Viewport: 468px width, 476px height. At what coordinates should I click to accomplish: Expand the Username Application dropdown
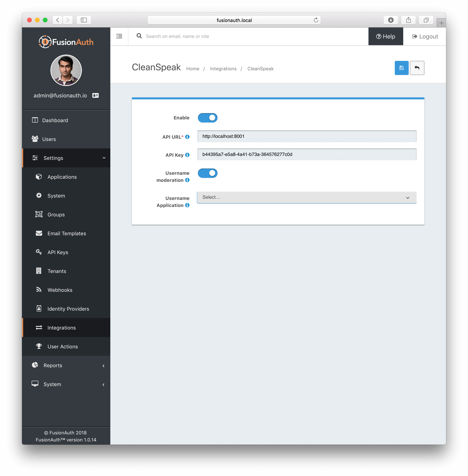tap(306, 197)
